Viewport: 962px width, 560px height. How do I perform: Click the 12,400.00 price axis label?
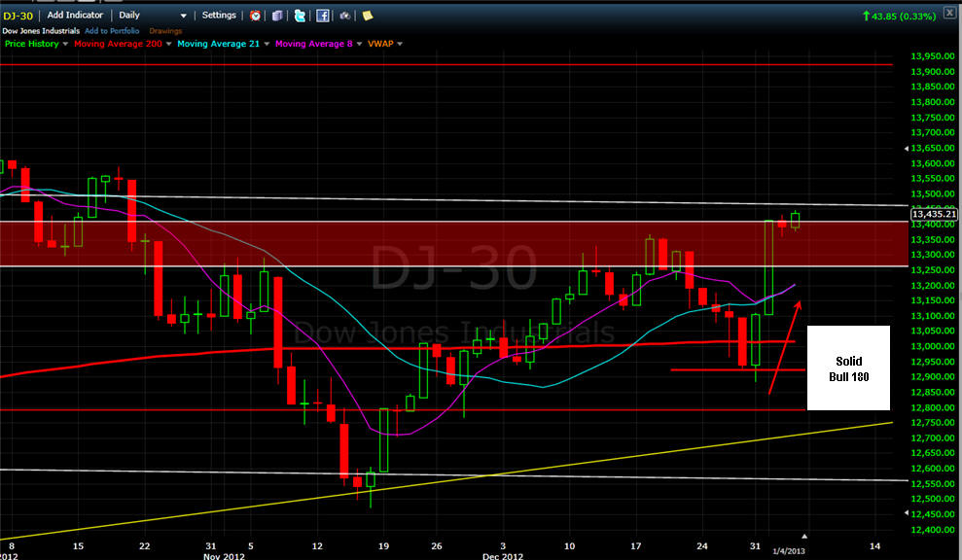[x=933, y=530]
